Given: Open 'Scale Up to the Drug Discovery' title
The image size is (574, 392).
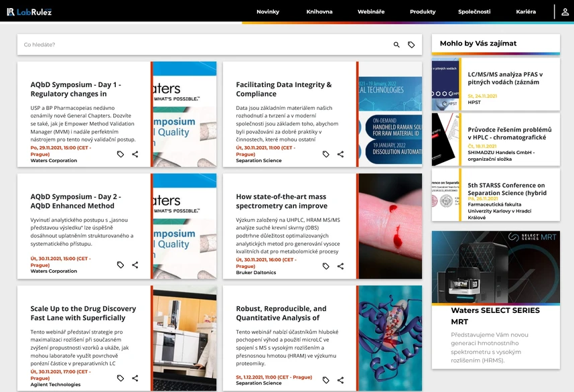Looking at the screenshot, I should pos(83,313).
